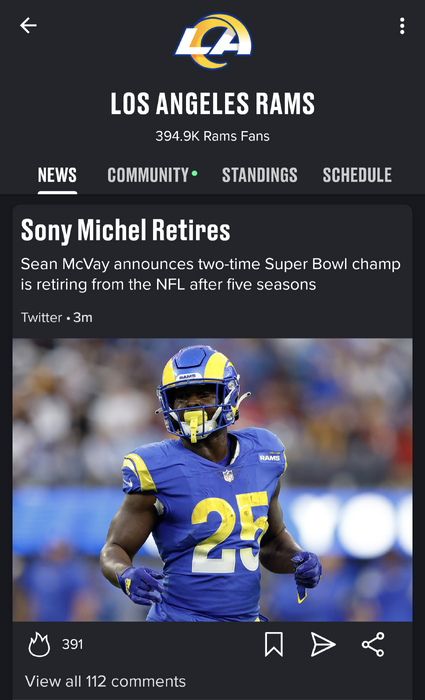The image size is (425, 700).
Task: Switch to the News tab
Action: coord(57,175)
